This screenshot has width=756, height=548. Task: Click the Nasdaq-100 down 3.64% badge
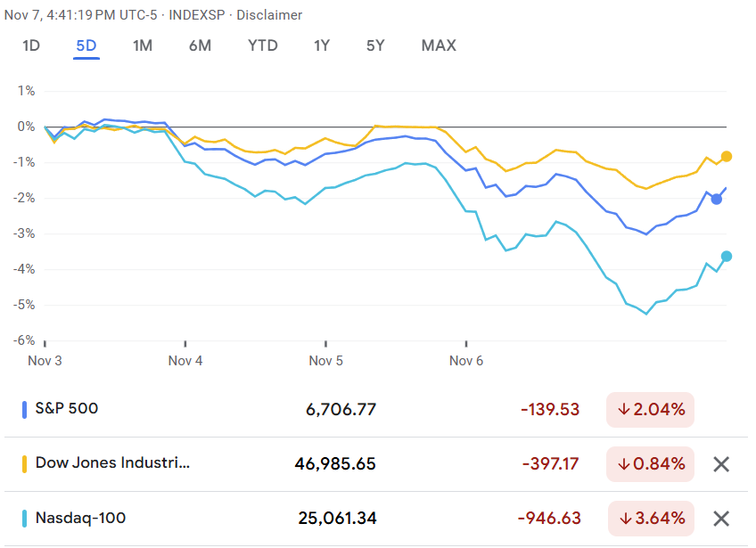[x=651, y=519]
